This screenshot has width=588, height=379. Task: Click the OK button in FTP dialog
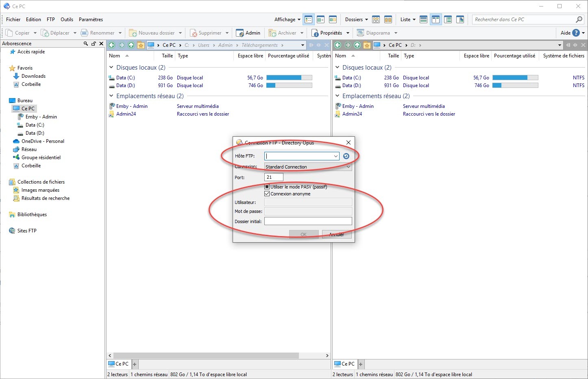click(x=304, y=234)
